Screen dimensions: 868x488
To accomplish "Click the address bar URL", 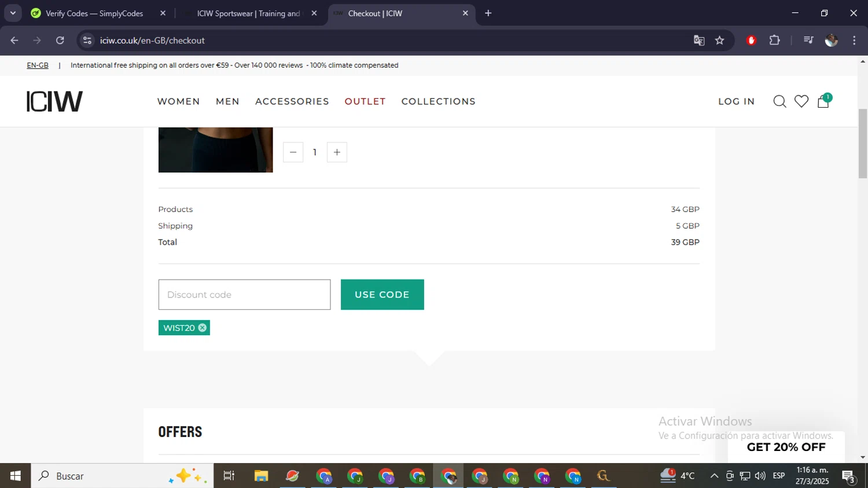I will [x=152, y=41].
